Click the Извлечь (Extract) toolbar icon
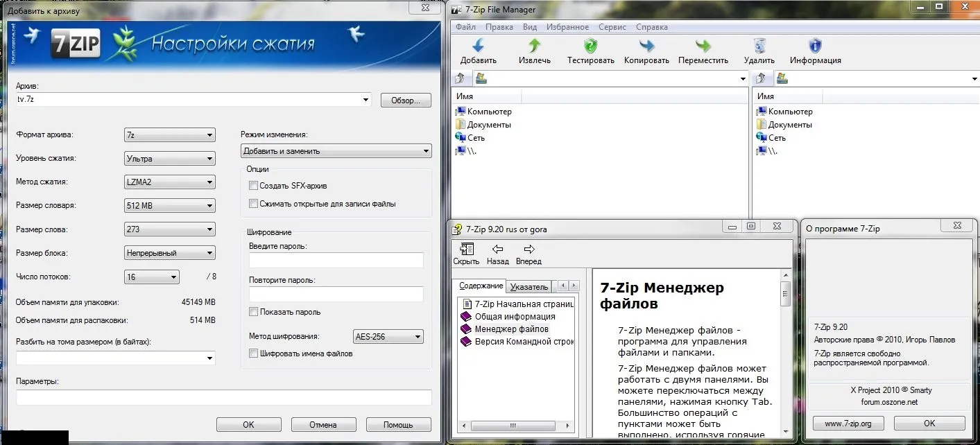980x445 pixels. tap(534, 46)
